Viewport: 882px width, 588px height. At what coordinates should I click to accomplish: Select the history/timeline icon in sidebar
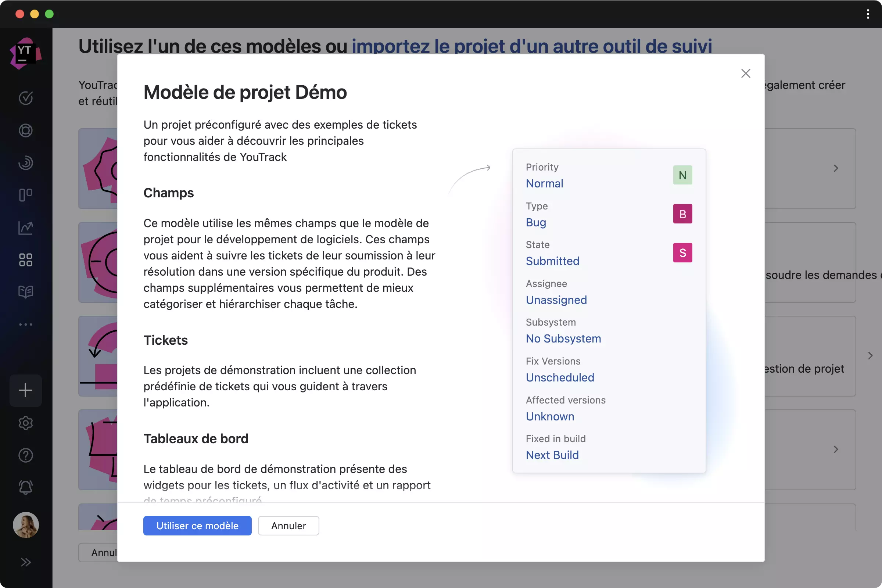(x=26, y=162)
